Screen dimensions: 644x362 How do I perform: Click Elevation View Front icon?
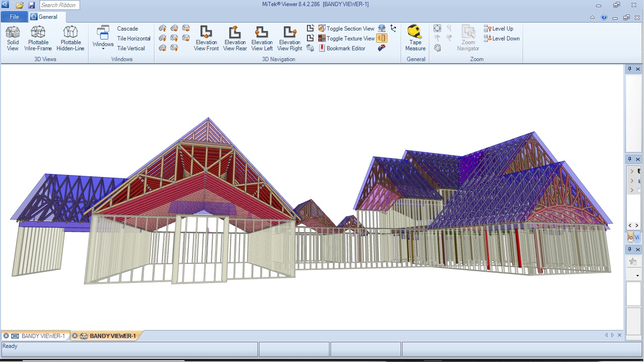pos(206,38)
